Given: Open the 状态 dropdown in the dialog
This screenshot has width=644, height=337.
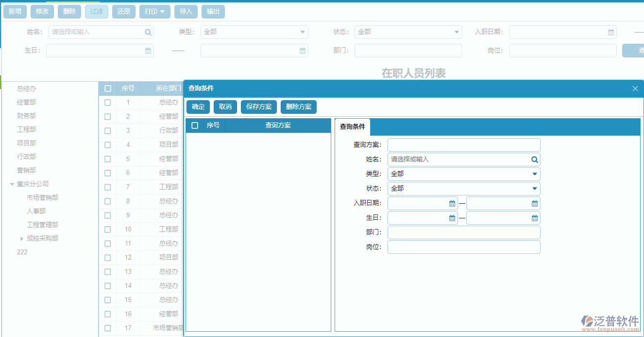Looking at the screenshot, I should tap(535, 188).
